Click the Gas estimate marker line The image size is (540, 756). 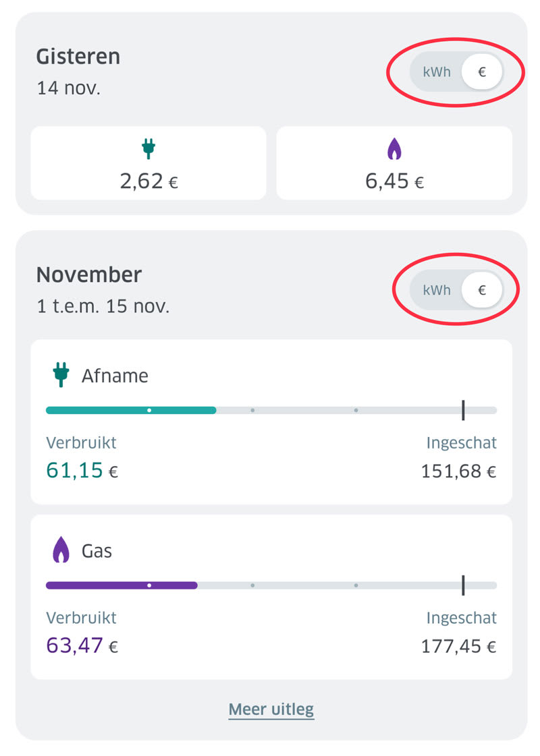[463, 585]
